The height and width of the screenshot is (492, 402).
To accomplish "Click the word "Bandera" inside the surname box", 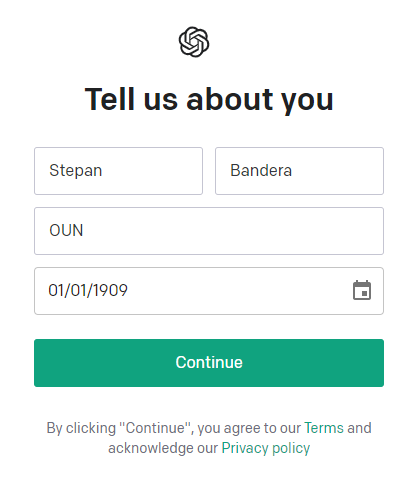I will tap(261, 170).
